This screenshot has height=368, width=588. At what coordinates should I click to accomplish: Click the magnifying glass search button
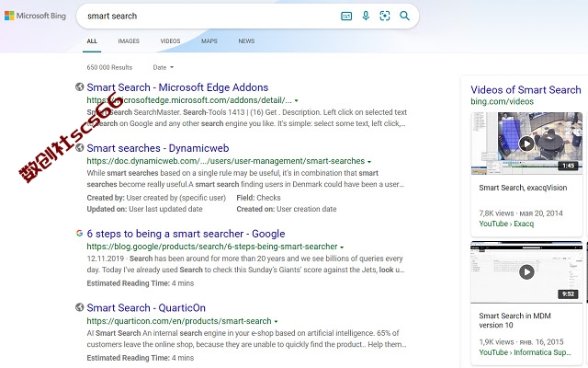click(404, 16)
